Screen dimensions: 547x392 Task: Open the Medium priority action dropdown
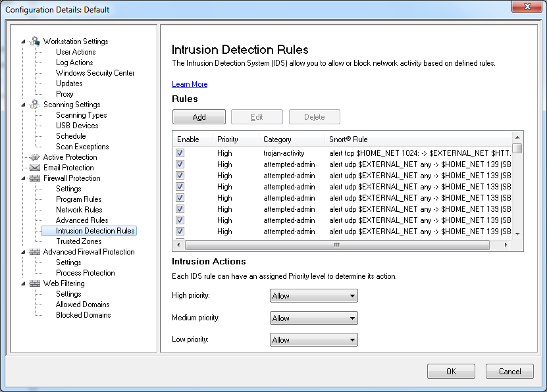(x=313, y=318)
